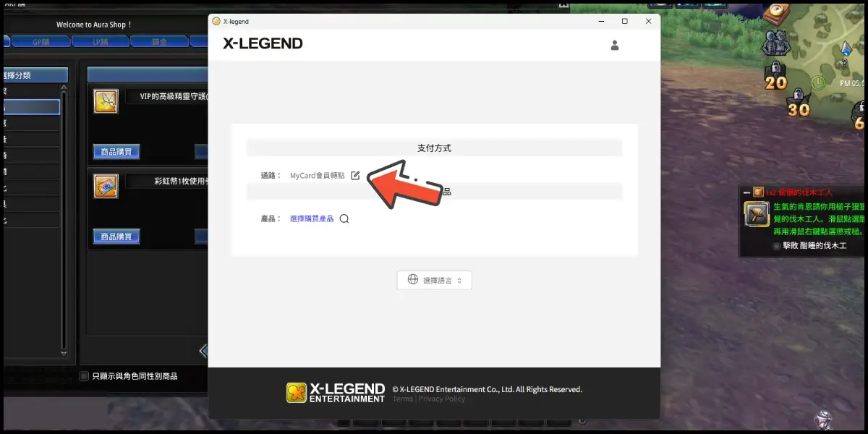Click the PM time display near minimap
Viewport: 868px width, 434px height.
click(852, 83)
